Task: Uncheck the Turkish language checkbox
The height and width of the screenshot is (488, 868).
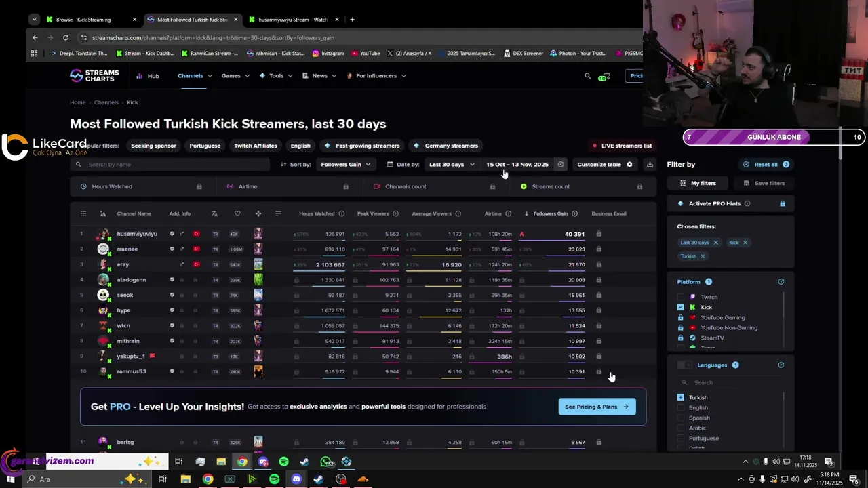Action: 681,397
